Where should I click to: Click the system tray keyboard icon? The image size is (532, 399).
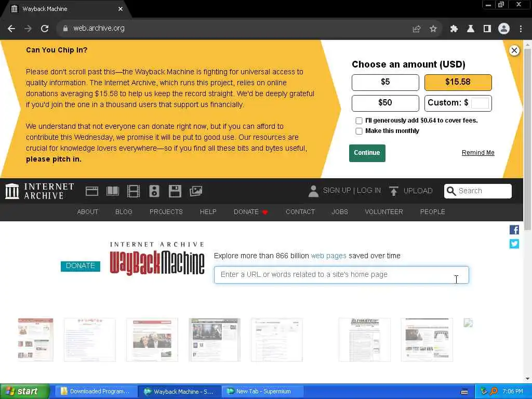click(464, 392)
